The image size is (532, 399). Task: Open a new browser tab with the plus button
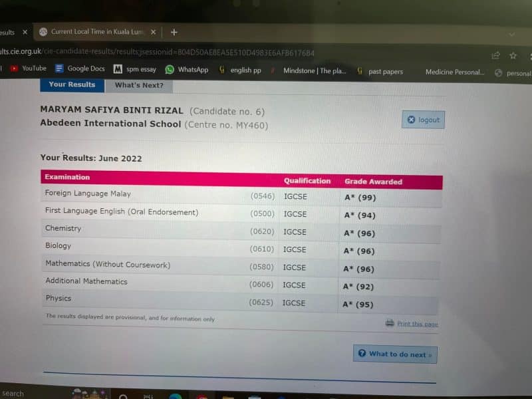(x=174, y=31)
